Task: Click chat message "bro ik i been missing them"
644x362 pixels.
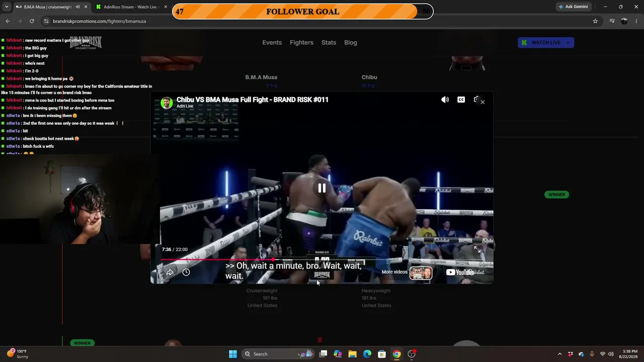Action: pyautogui.click(x=50, y=116)
